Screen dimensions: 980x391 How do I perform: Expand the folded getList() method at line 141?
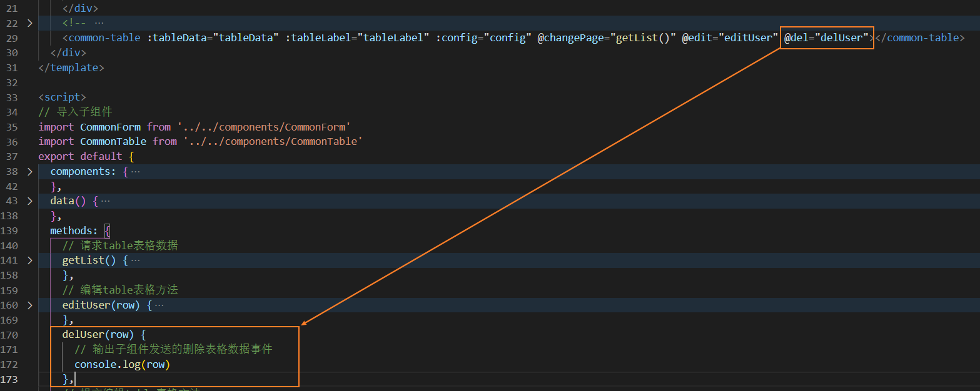point(30,260)
